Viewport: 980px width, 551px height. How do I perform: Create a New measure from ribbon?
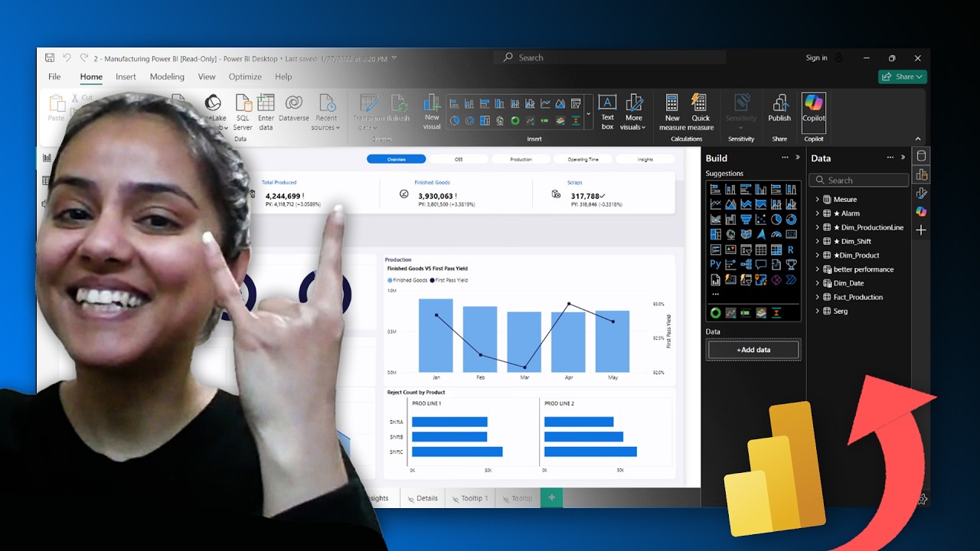coord(671,112)
